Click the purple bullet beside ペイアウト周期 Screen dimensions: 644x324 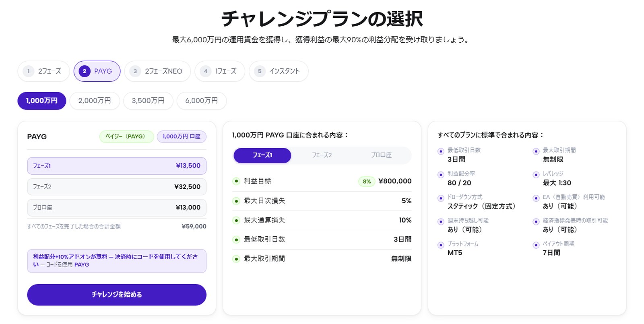point(536,245)
